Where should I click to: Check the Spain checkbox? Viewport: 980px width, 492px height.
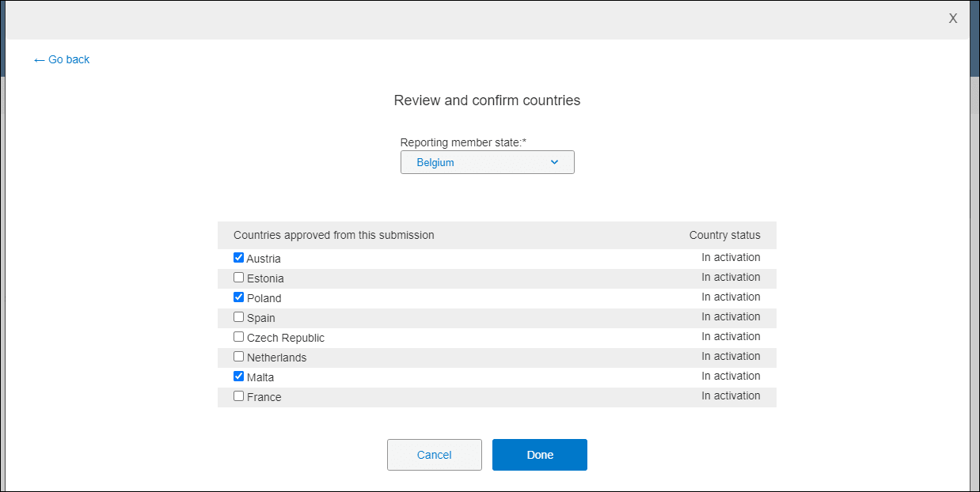point(238,316)
